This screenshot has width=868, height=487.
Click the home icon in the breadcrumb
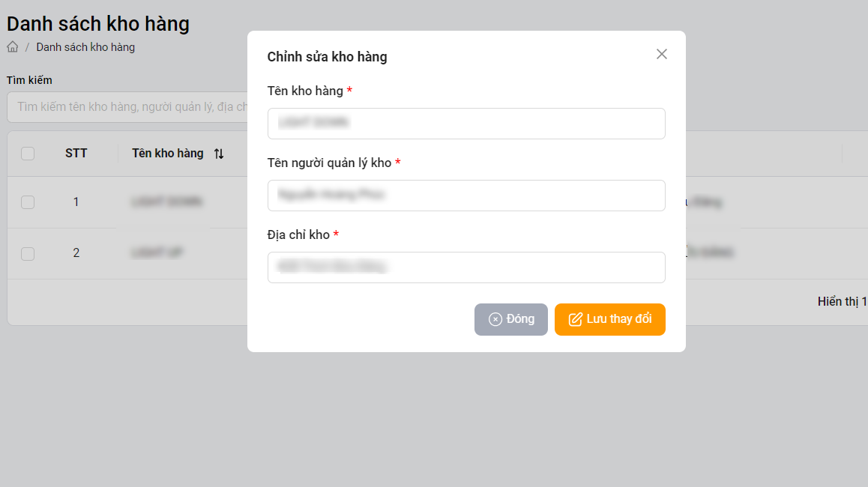[x=13, y=47]
